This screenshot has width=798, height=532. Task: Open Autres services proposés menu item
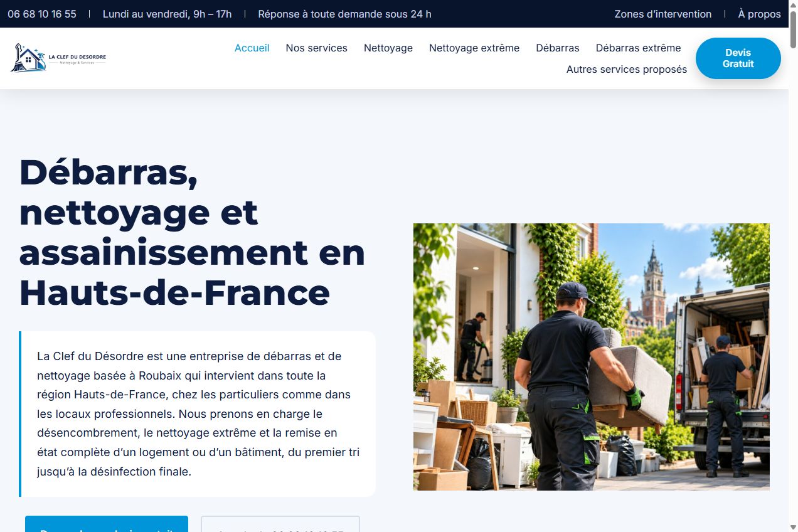(627, 69)
